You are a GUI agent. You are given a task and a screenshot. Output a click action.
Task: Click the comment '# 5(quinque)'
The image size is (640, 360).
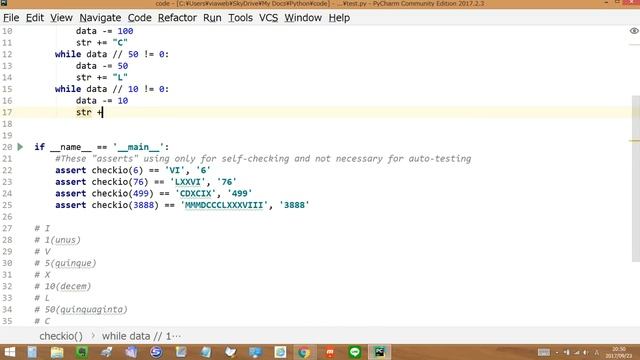65,263
